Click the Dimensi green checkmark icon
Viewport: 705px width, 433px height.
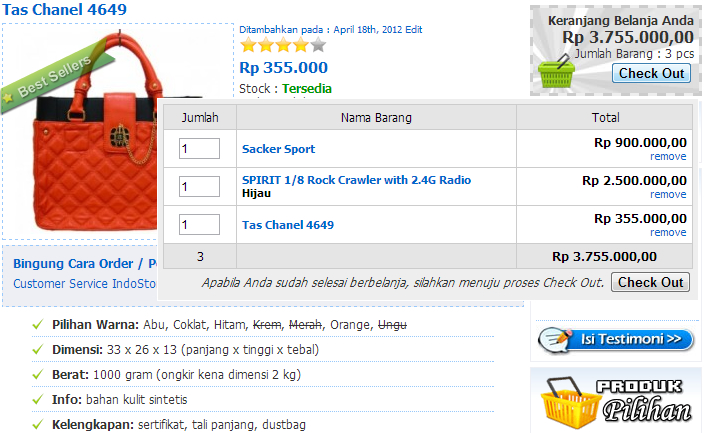[37, 350]
